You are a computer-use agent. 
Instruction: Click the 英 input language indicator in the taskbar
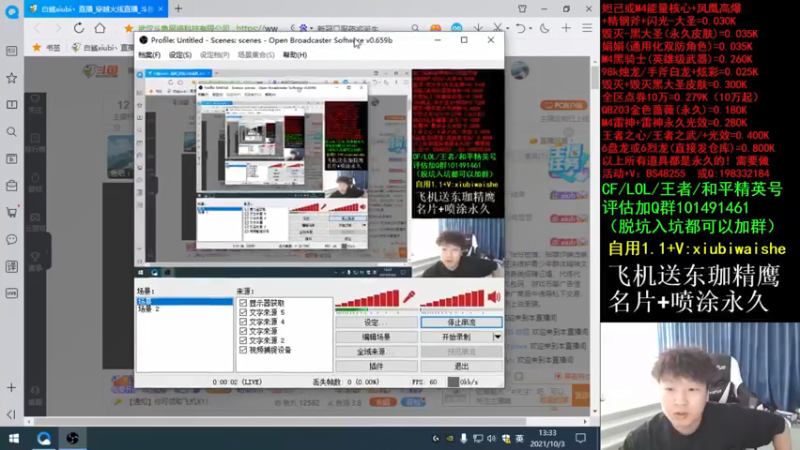click(x=519, y=438)
